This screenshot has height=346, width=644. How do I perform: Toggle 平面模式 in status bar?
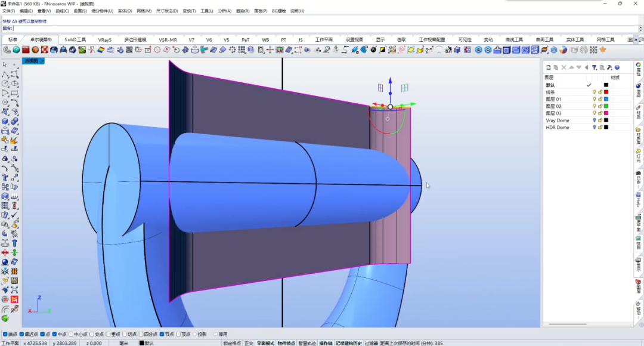[x=265, y=343]
